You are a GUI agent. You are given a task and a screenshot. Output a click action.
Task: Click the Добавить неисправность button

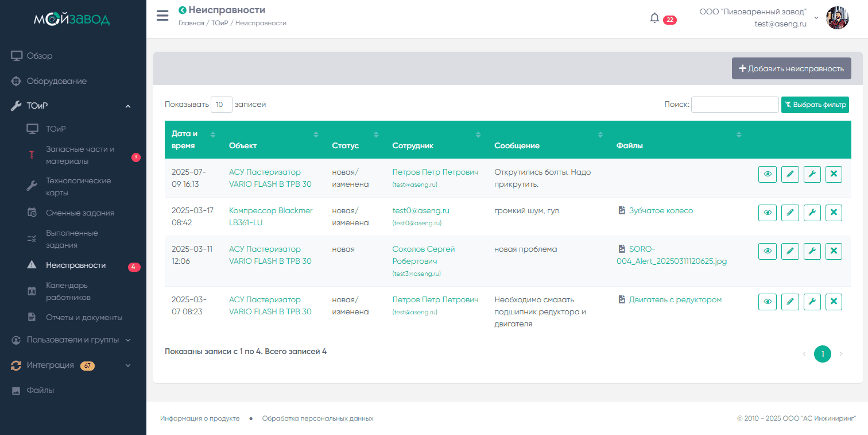791,68
